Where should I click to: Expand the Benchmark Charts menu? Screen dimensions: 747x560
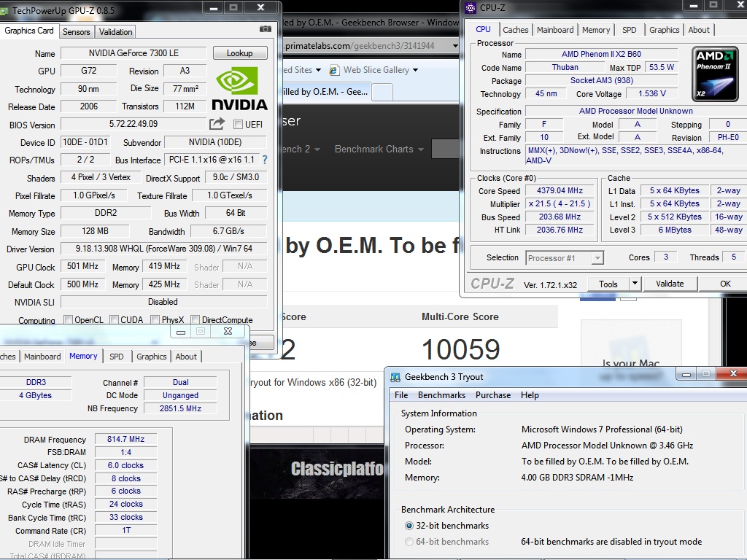point(379,149)
